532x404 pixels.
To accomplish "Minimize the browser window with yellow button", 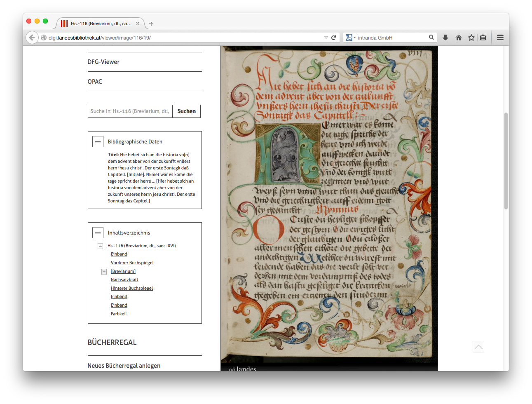I will point(37,21).
